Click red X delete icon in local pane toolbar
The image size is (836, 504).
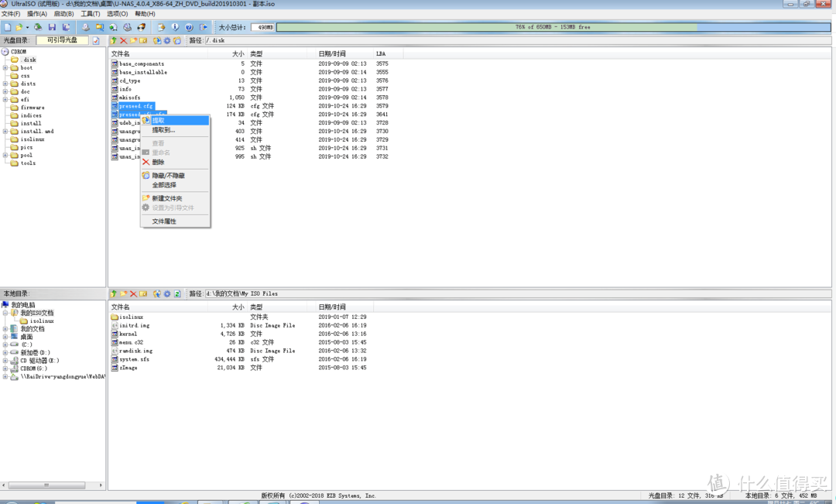pos(133,294)
